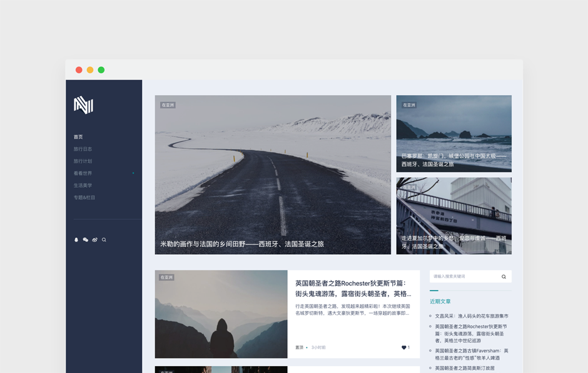Go to 旅行计划 menu item
This screenshot has width=588, height=373.
tap(83, 161)
